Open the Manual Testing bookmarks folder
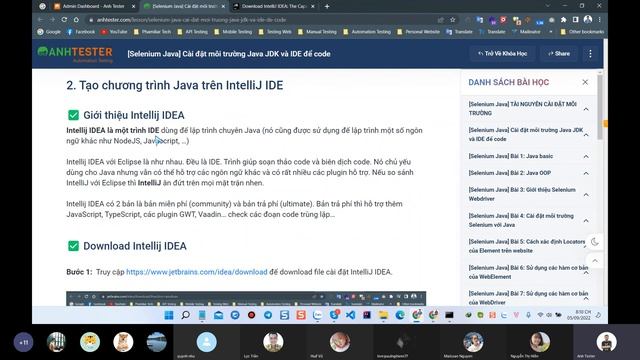Image resolution: width=640 pixels, height=360 pixels. (317, 31)
